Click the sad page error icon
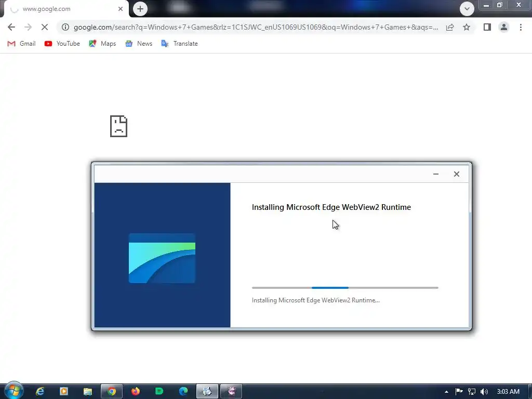The image size is (532, 399). click(119, 126)
